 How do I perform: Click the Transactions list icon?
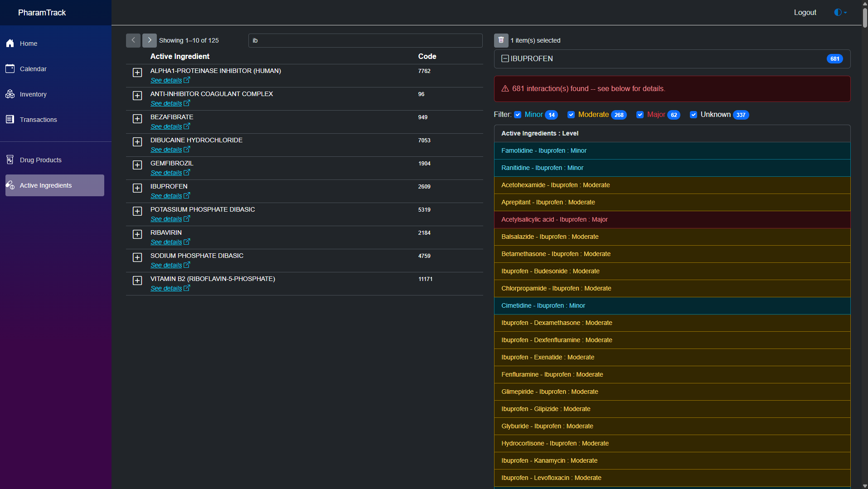coord(10,120)
